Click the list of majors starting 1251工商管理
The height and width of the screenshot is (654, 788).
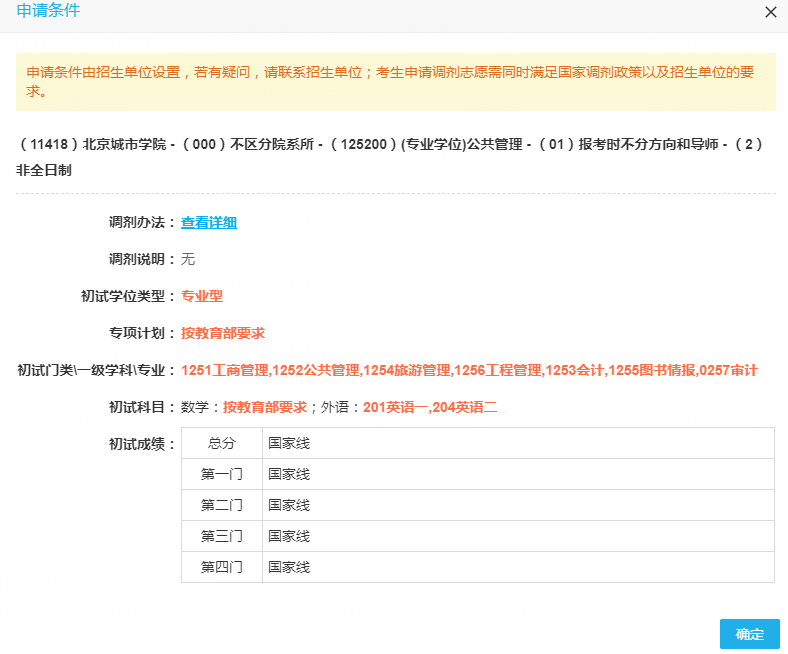coord(469,370)
